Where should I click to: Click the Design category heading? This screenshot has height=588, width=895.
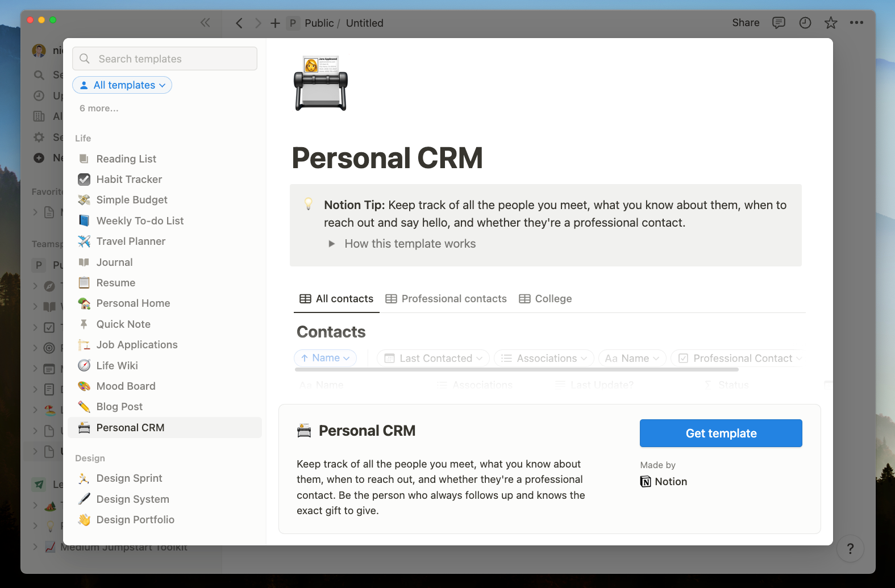90,458
